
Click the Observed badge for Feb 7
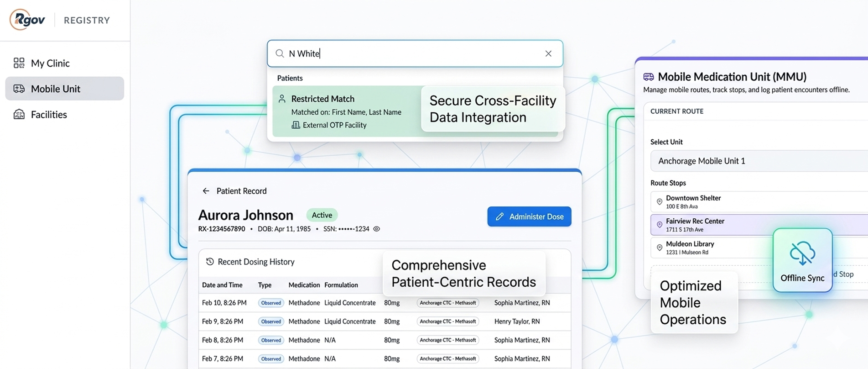[271, 359]
